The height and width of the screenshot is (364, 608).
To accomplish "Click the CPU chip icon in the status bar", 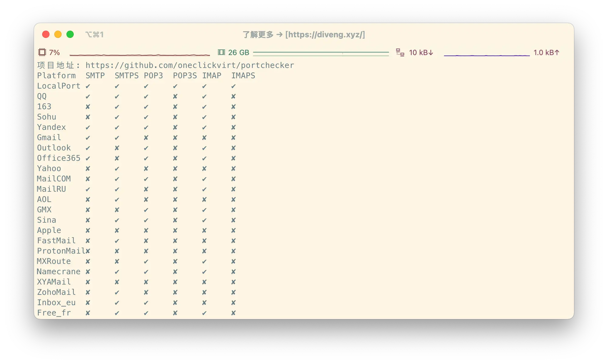I will tap(42, 52).
